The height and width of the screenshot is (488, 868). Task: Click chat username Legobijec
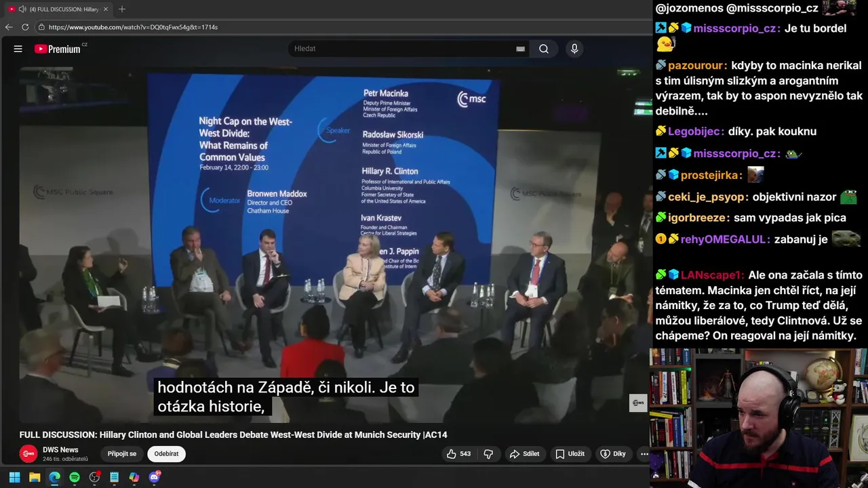(696, 131)
